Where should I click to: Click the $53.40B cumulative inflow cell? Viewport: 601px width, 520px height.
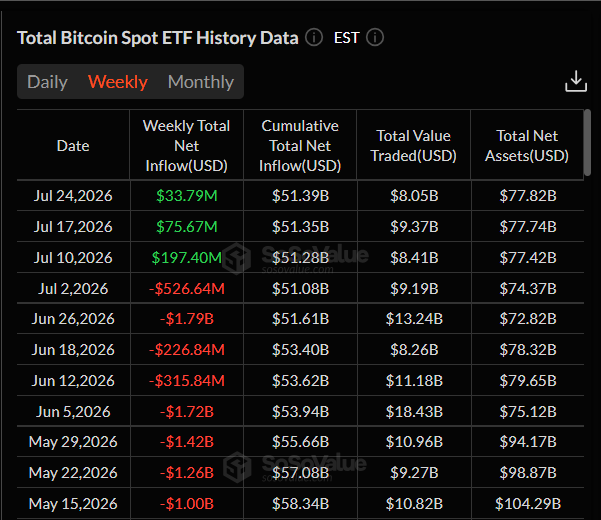(300, 350)
